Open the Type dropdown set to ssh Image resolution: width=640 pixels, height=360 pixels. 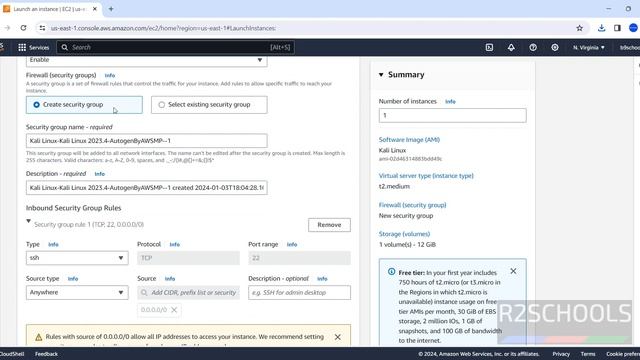pos(77,258)
